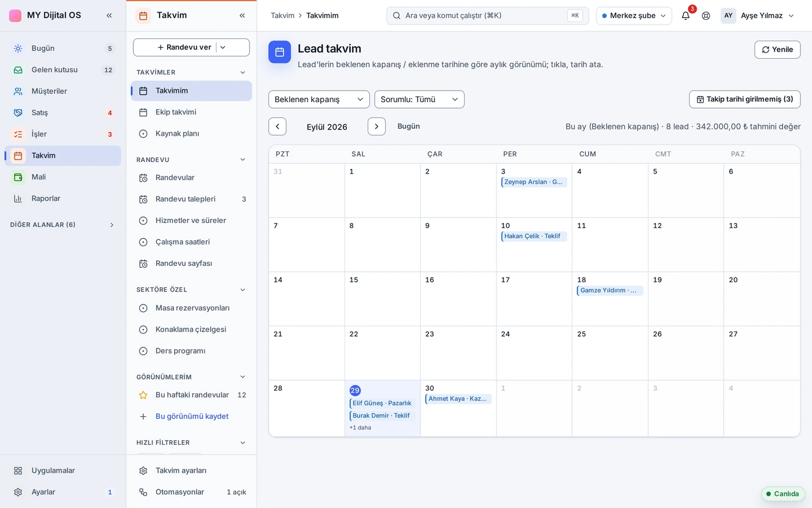Click the search command input field
This screenshot has height=508, width=812.
(488, 16)
